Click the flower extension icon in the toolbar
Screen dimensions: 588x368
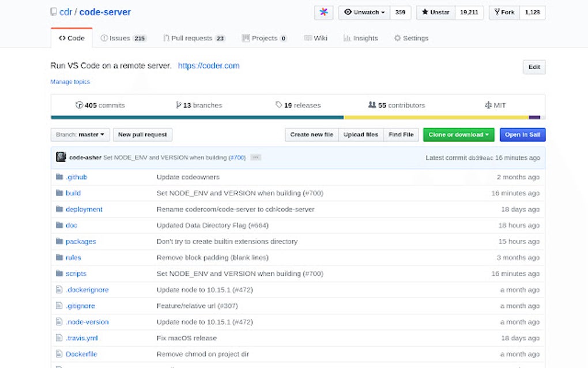pos(323,12)
